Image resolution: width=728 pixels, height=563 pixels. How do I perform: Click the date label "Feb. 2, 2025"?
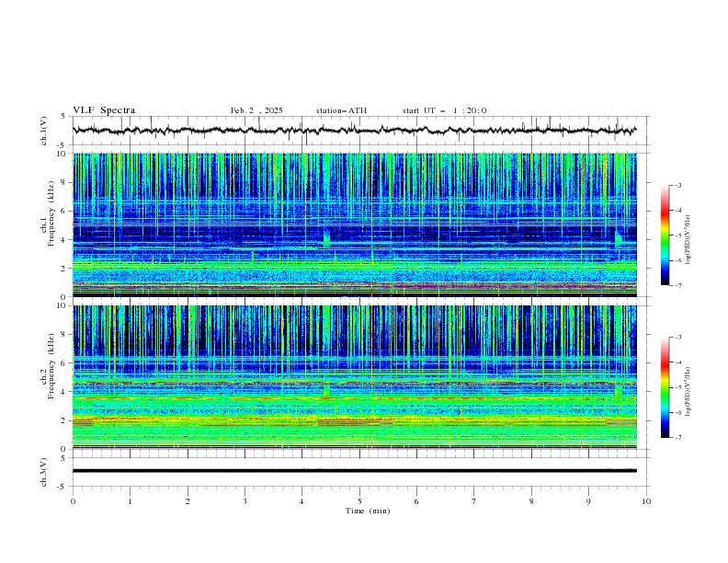coord(256,110)
